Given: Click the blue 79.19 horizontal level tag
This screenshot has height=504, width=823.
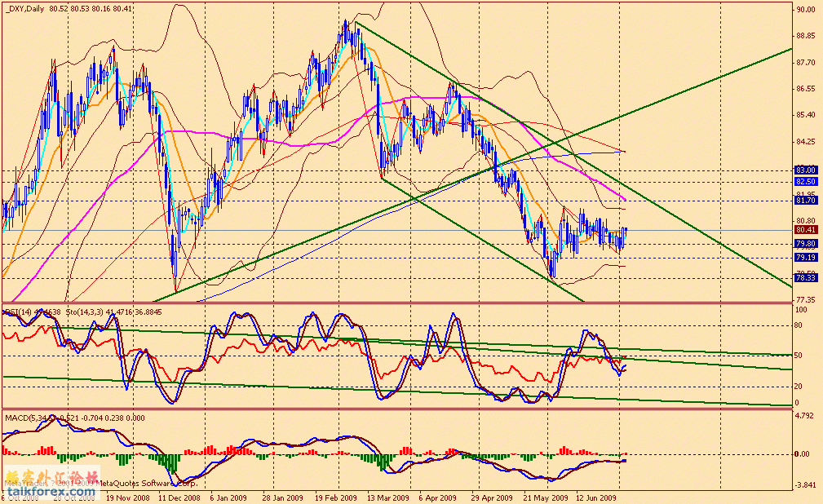Looking at the screenshot, I should (x=806, y=258).
